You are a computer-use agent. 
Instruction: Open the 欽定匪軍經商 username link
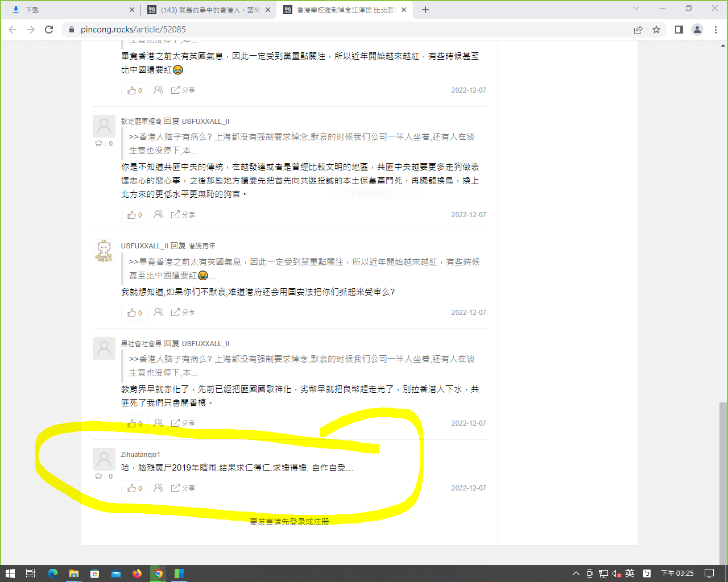141,122
